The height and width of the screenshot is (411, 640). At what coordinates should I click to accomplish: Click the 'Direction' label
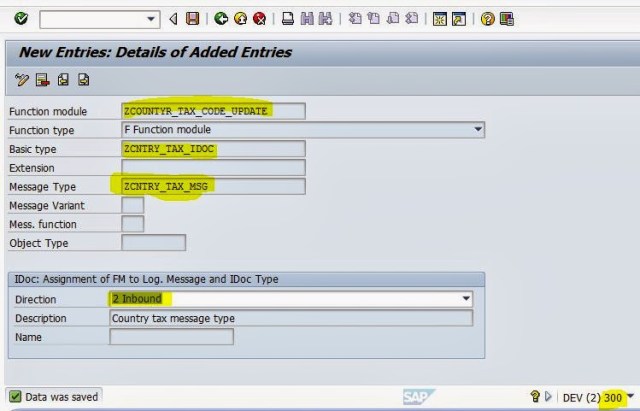pyautogui.click(x=35, y=300)
